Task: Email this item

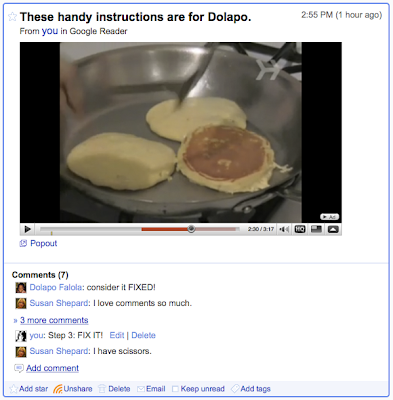Action: click(151, 389)
